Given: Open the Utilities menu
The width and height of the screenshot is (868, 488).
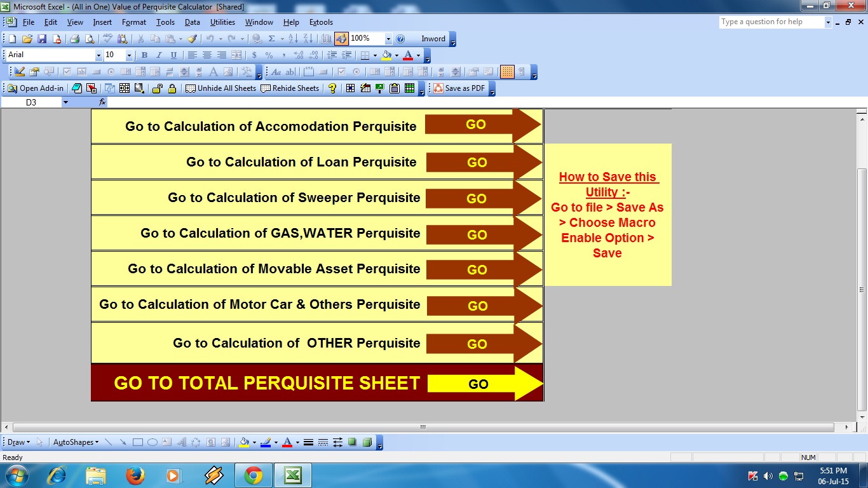Looking at the screenshot, I should tap(222, 22).
